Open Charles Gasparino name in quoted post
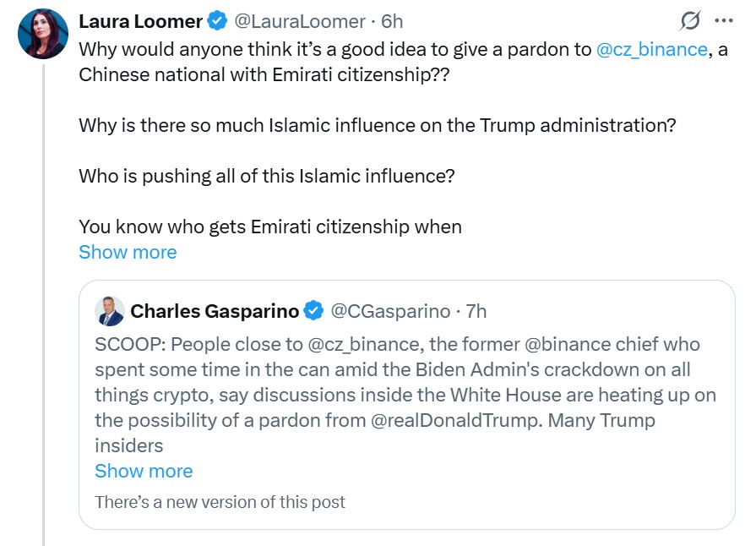 (x=215, y=311)
